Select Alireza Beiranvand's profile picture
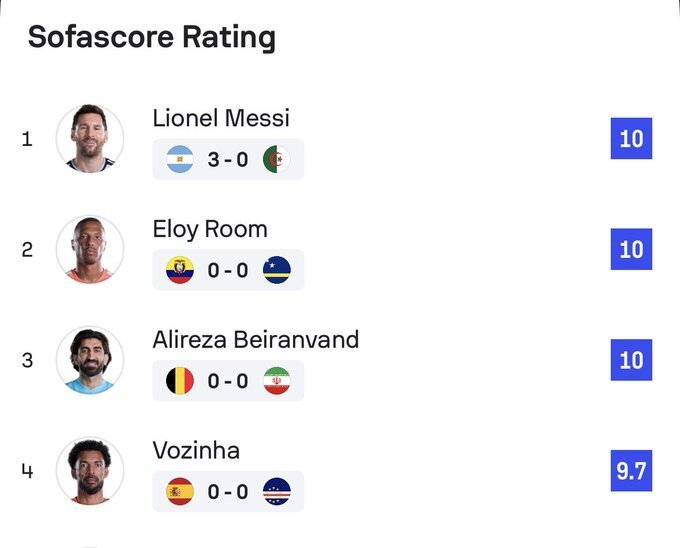Screen dimensions: 680x548 pyautogui.click(x=90, y=360)
